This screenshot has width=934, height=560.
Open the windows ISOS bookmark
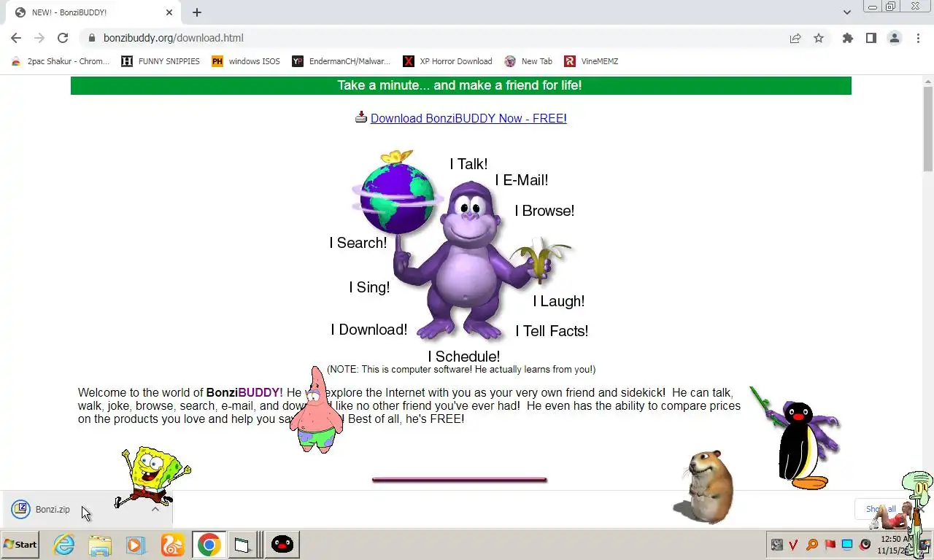[246, 61]
